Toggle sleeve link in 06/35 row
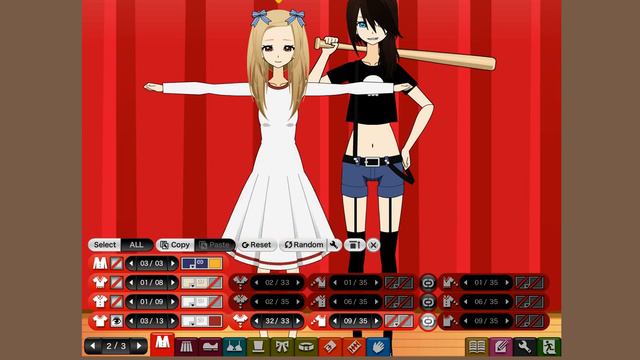 pos(428,302)
